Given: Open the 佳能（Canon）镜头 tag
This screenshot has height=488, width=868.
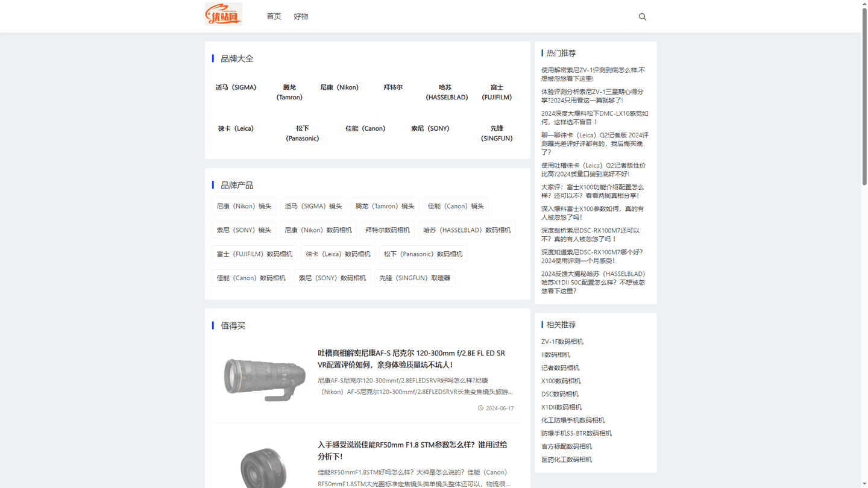Looking at the screenshot, I should point(456,206).
